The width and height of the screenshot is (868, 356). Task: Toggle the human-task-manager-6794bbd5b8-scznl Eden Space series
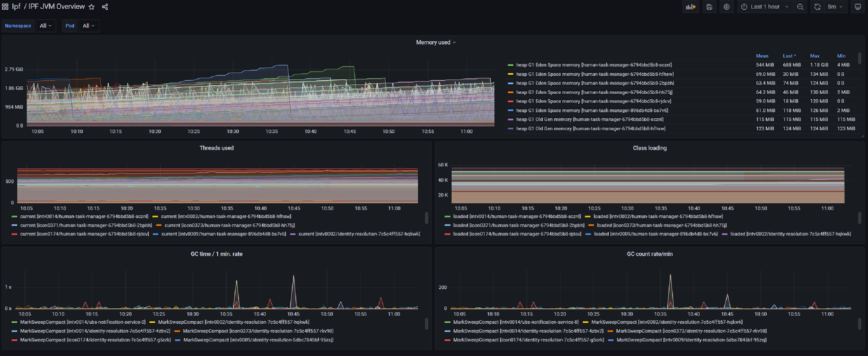593,65
